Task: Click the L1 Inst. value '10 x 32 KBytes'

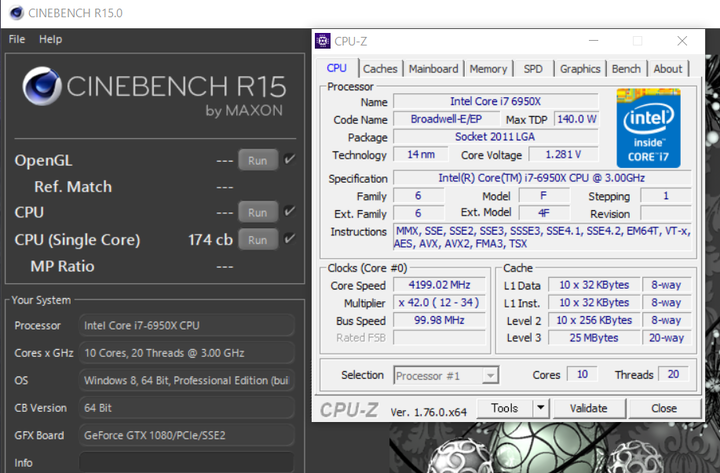Action: 594,303
